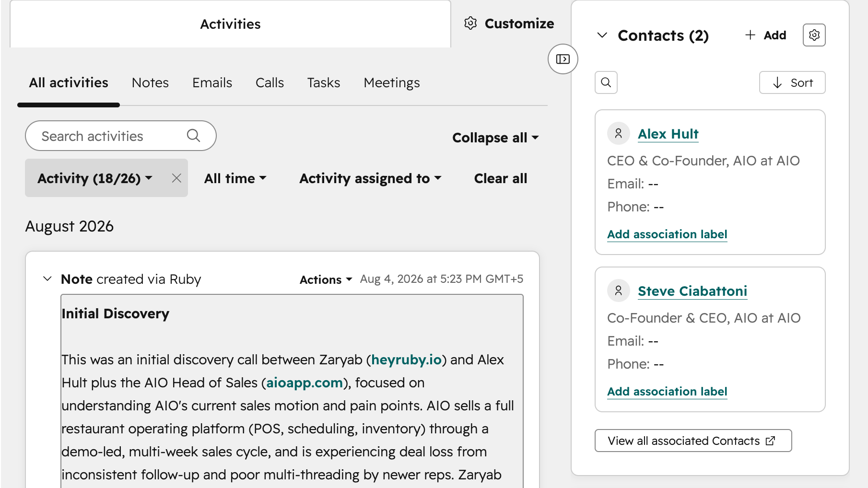Screen dimensions: 868x488
Task: Click the note timestamp Aug 4, 2026
Action: pos(442,279)
